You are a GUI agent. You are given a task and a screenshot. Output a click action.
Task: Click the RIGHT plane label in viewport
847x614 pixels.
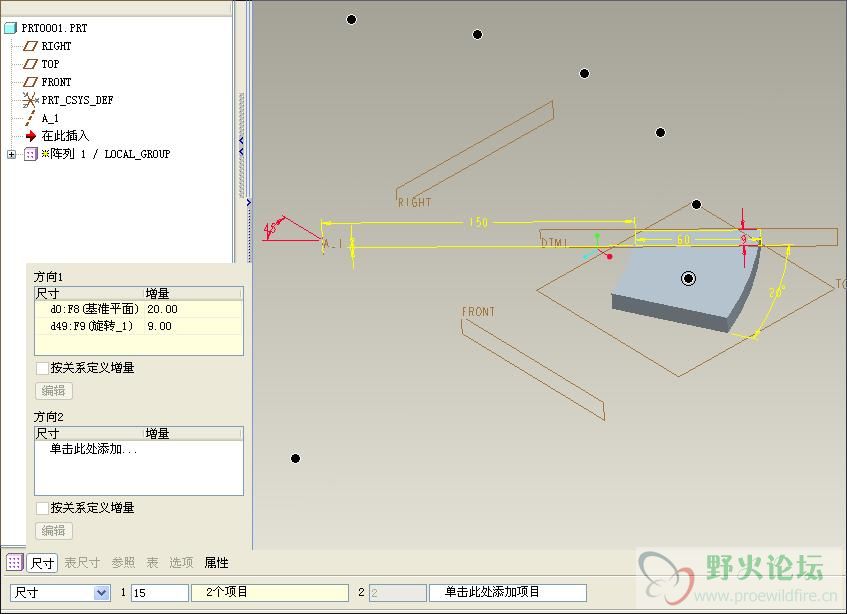[x=415, y=203]
